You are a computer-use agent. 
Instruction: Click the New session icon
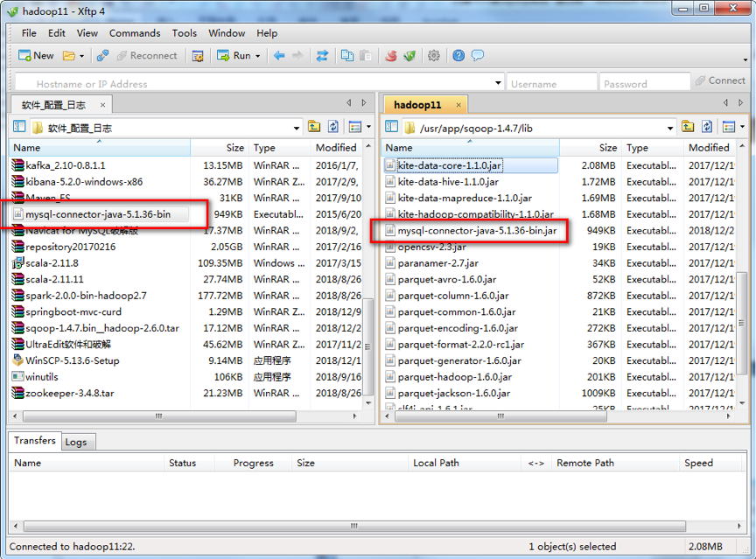click(36, 55)
